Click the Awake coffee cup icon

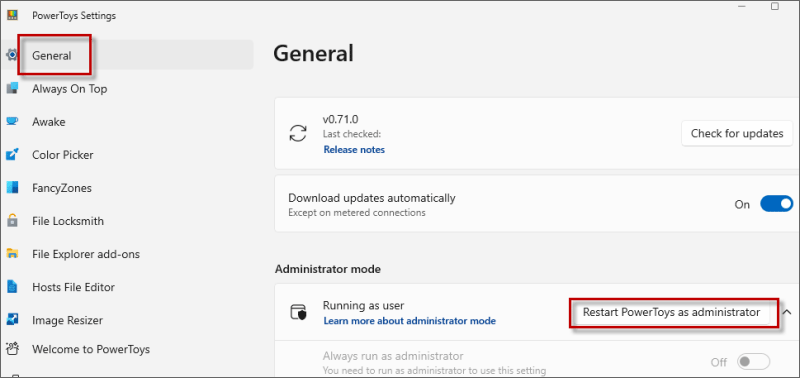pyautogui.click(x=12, y=121)
